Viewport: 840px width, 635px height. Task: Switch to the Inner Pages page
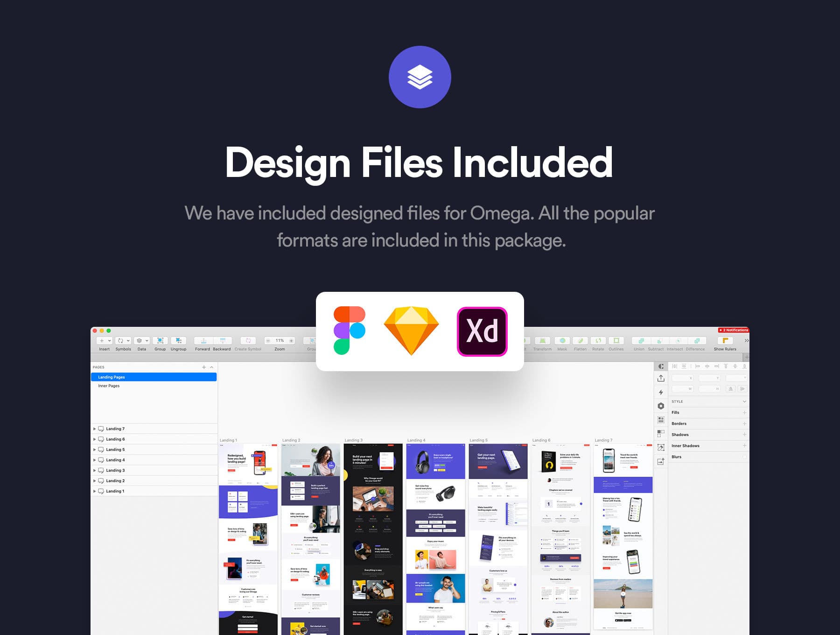tap(154, 386)
